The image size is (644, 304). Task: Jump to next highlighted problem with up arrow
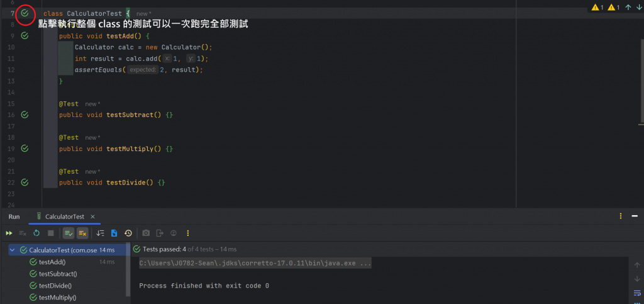click(x=628, y=8)
